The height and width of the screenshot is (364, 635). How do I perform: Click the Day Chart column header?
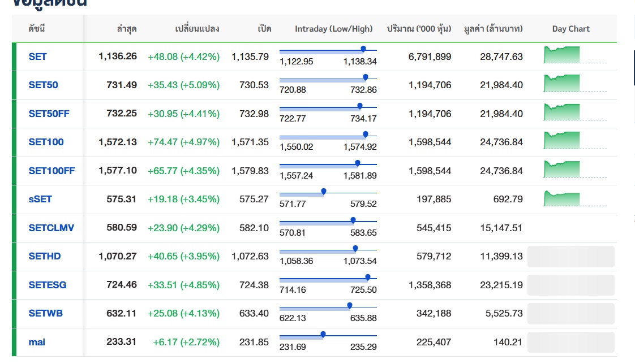click(x=571, y=29)
